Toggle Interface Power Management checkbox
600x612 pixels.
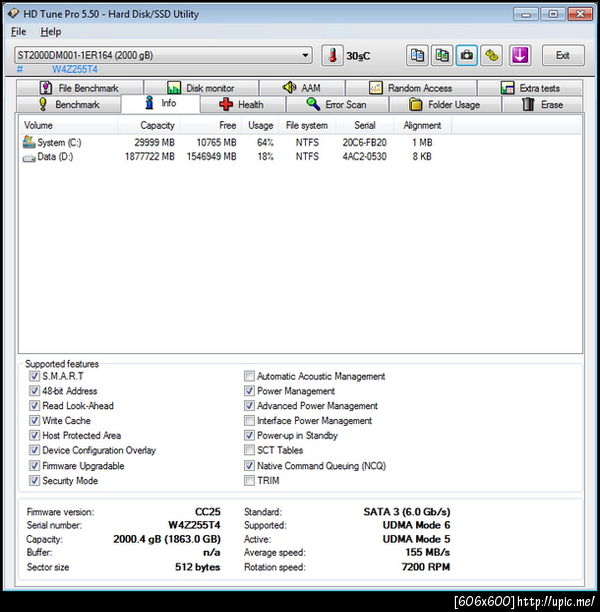(249, 420)
